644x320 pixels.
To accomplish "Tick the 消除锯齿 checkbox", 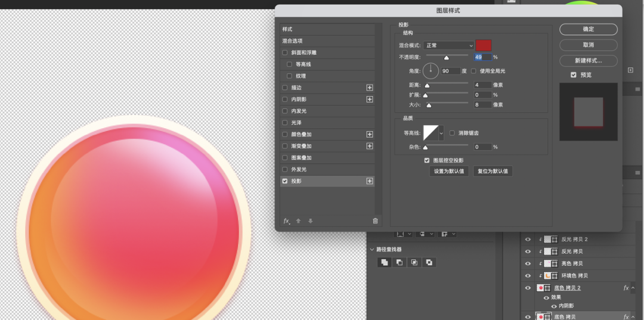I will 452,133.
